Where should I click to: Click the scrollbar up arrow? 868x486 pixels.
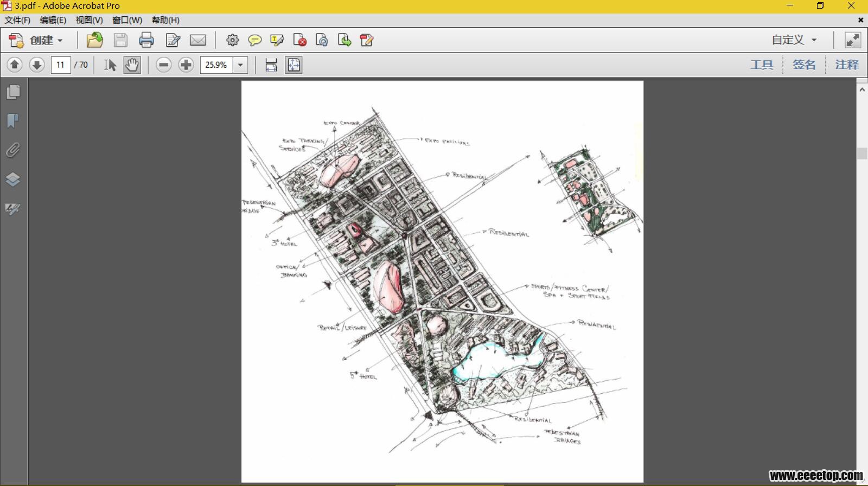point(862,89)
